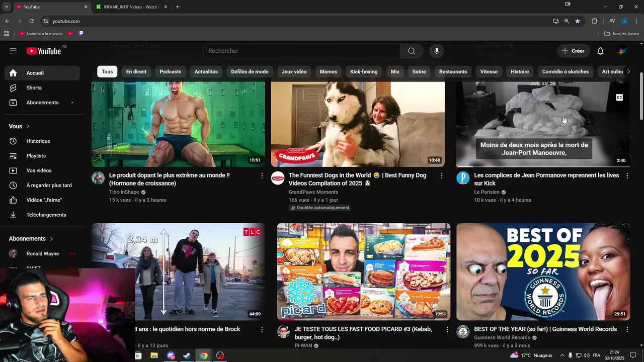The width and height of the screenshot is (644, 362).
Task: Open the Chrome extensions puzzle icon
Action: coord(594,21)
